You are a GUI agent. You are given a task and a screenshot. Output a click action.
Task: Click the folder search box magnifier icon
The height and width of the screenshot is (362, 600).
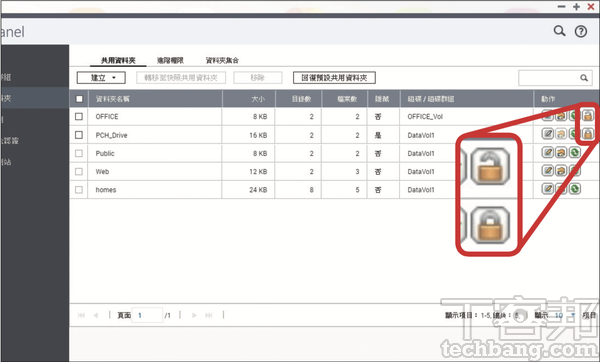(584, 78)
